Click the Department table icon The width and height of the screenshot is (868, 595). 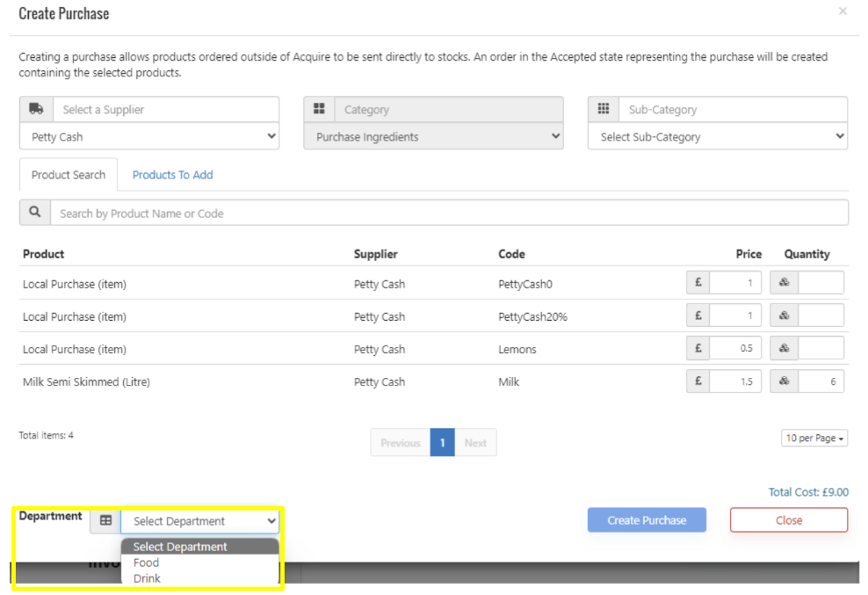(105, 520)
